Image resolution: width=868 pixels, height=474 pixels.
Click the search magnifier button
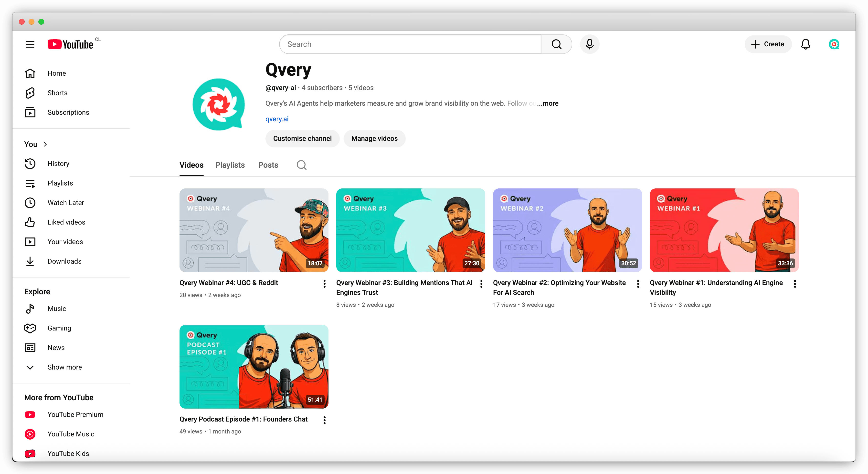click(x=556, y=44)
